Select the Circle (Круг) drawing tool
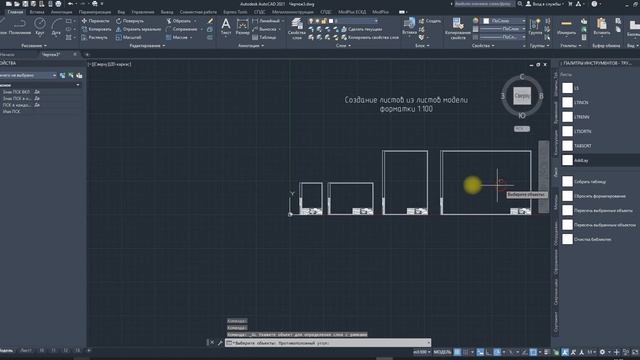Viewport: 640px width, 360px height. pos(40,26)
